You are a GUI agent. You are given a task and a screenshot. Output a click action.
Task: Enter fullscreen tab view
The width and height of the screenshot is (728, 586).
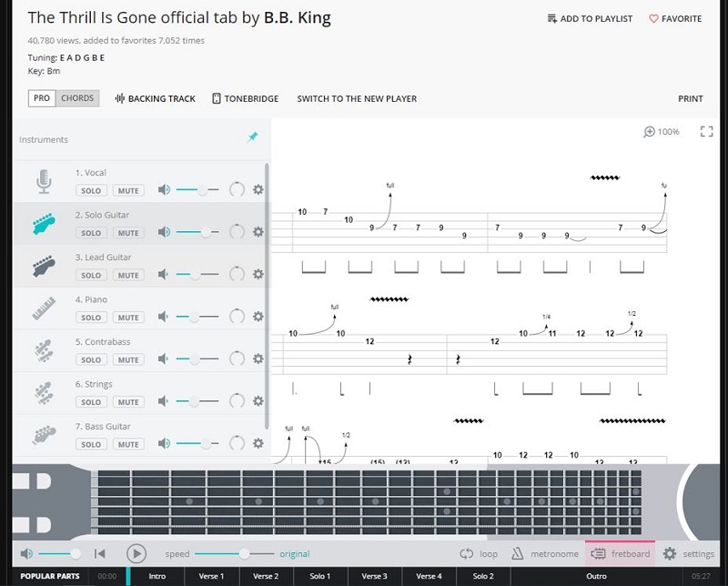click(706, 131)
